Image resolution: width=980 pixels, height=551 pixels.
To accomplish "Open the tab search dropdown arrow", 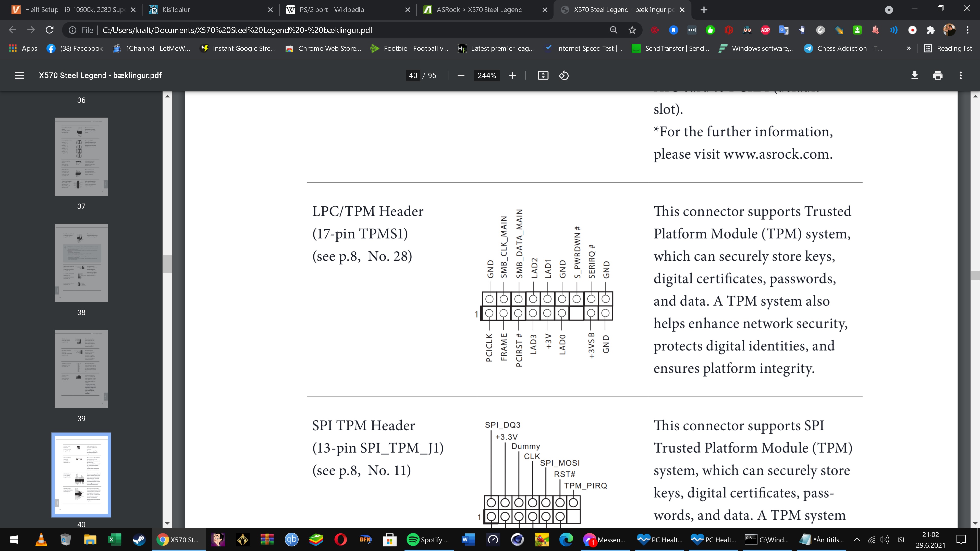I will pos(889,10).
